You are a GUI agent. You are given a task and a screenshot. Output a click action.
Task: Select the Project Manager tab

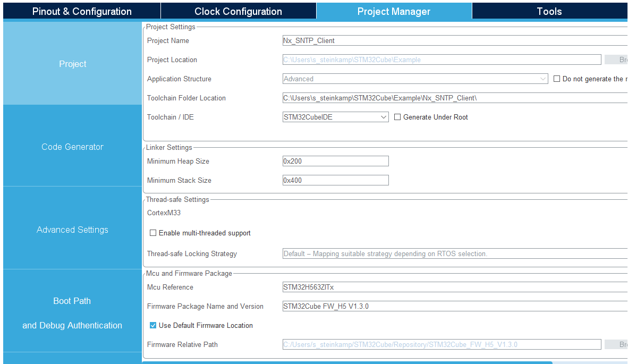click(394, 11)
